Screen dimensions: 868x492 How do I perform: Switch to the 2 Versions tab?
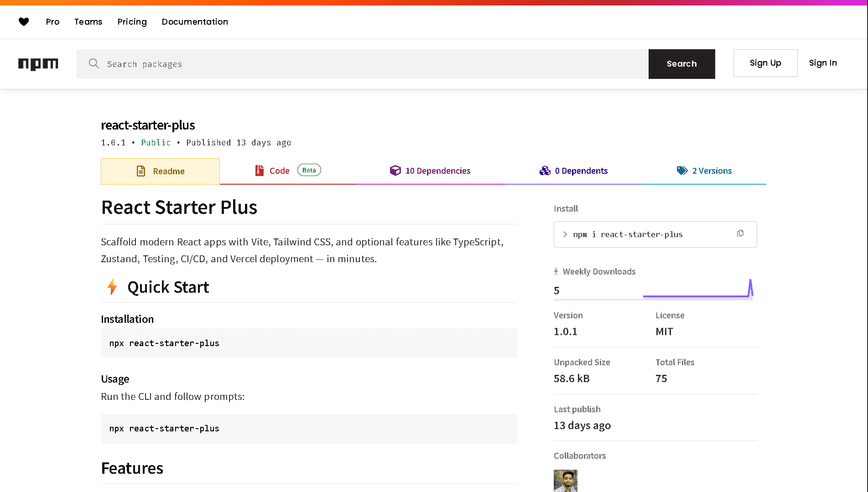coord(712,171)
